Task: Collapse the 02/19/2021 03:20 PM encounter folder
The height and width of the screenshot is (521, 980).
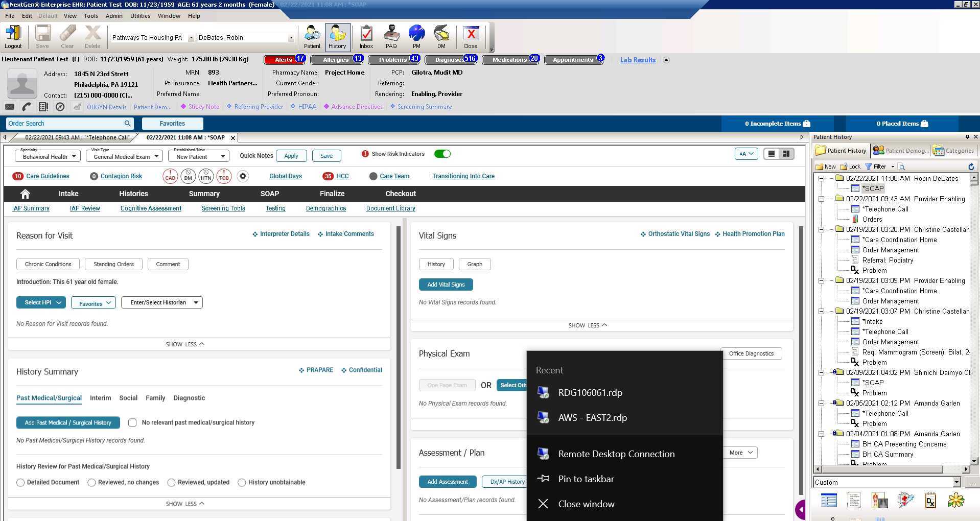Action: [821, 229]
